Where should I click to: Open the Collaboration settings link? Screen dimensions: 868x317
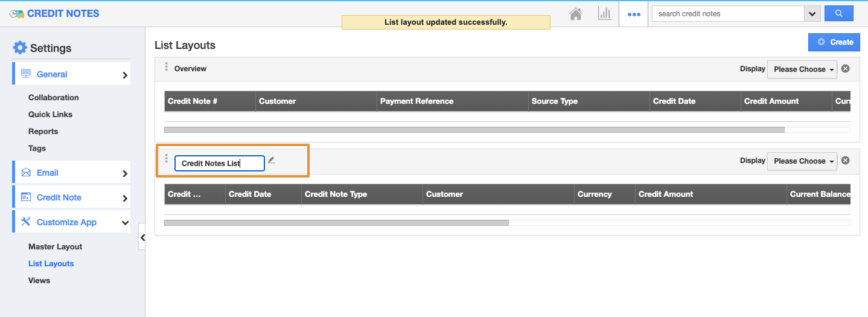(x=53, y=98)
